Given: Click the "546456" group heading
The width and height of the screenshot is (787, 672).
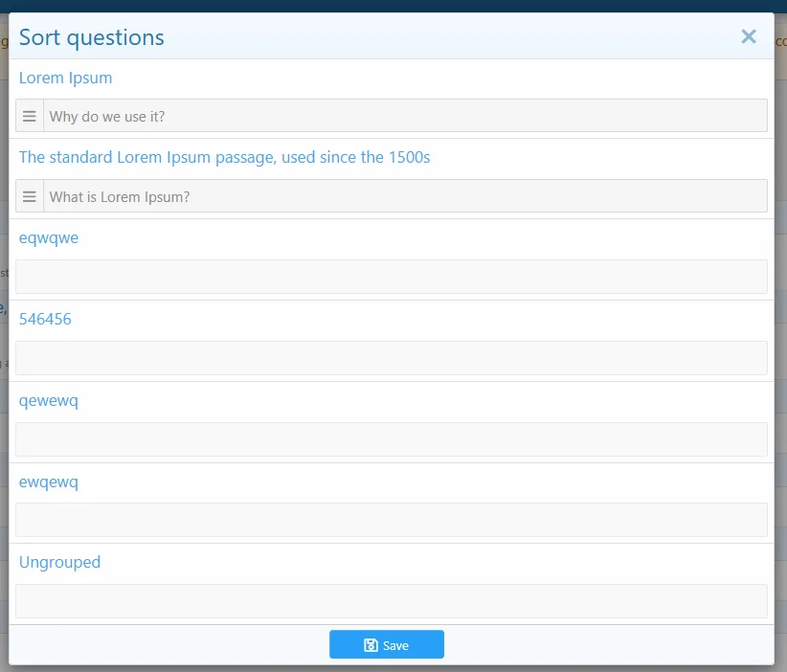Looking at the screenshot, I should (45, 319).
